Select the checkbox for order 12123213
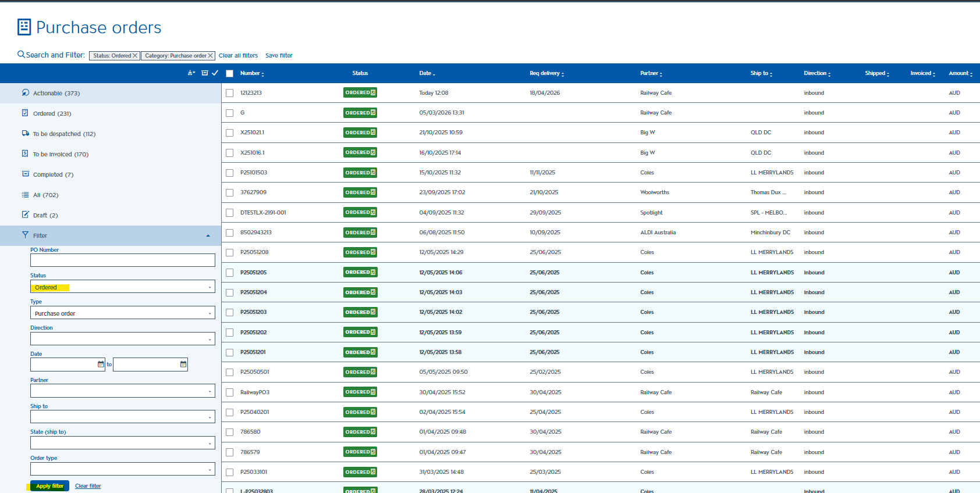This screenshot has width=980, height=493. coord(229,93)
